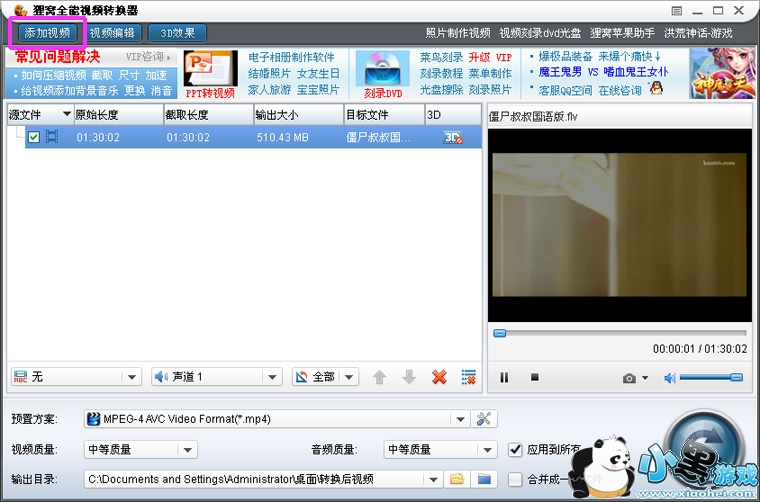Adjust the preview volume slider
This screenshot has height=502, width=760.
(x=711, y=377)
